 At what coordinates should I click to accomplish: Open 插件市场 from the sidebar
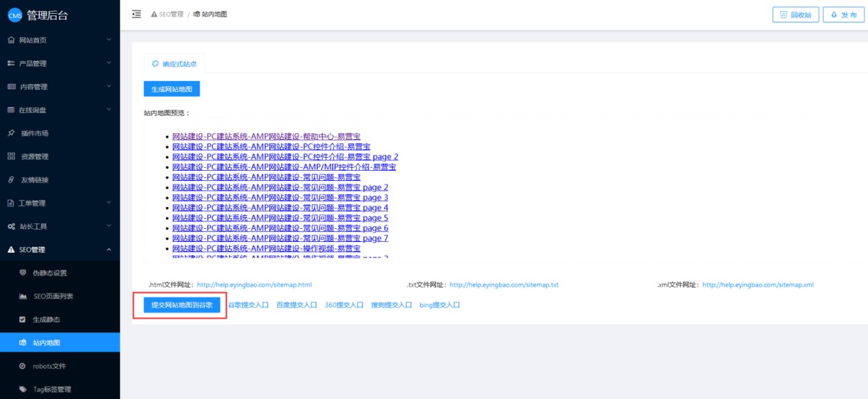(60, 133)
